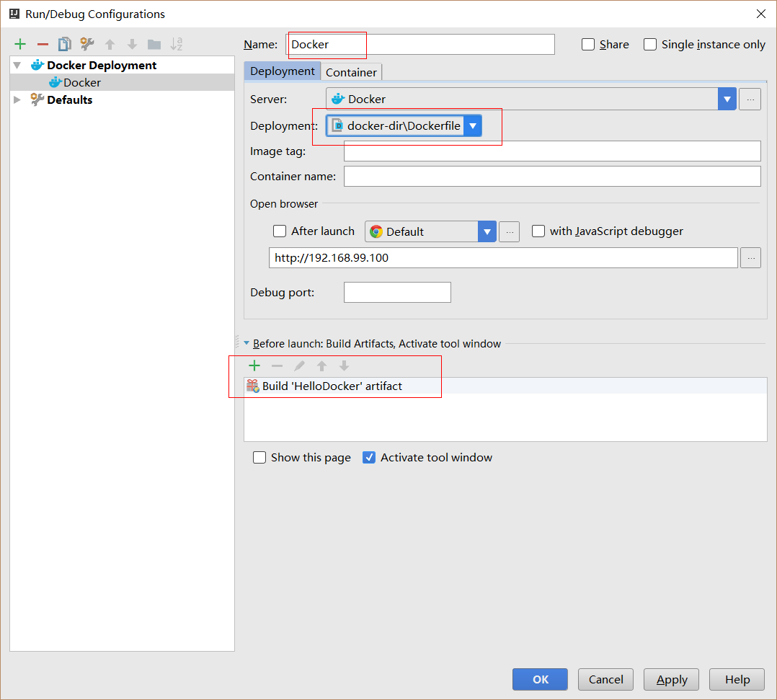Click the Debug port input field
Image resolution: width=777 pixels, height=700 pixels.
[397, 293]
